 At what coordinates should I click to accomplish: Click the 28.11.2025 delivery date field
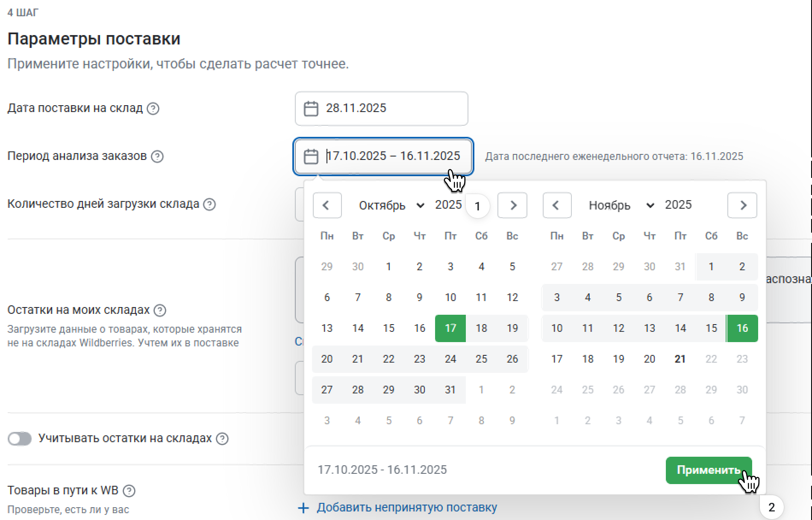(x=381, y=109)
